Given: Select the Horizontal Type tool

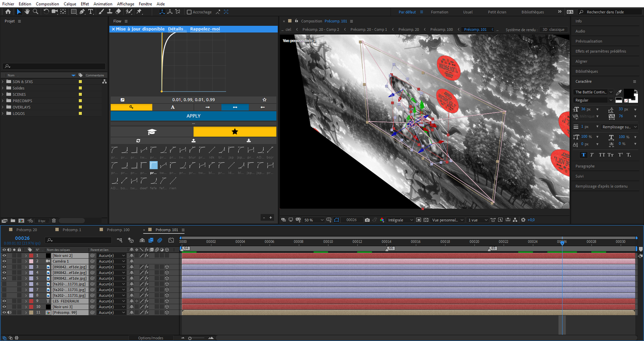Looking at the screenshot, I should coord(91,12).
